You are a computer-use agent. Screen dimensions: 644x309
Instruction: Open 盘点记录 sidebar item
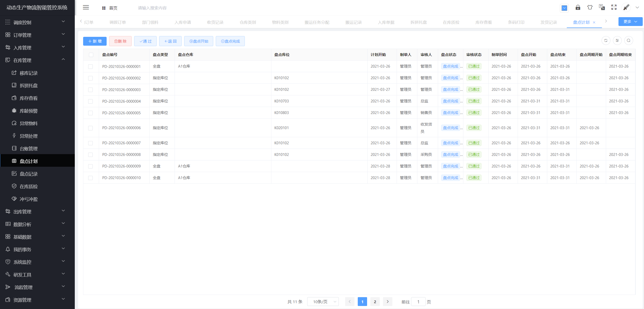[x=37, y=174]
